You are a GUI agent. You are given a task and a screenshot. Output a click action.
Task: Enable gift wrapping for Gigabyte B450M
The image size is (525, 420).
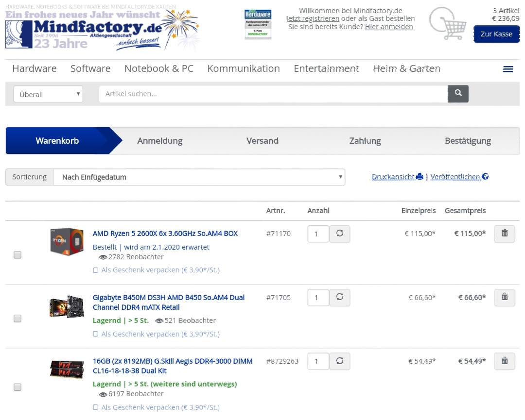pos(95,334)
